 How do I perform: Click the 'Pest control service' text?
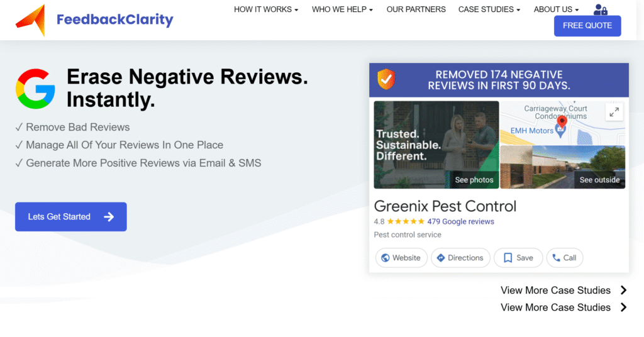(408, 235)
